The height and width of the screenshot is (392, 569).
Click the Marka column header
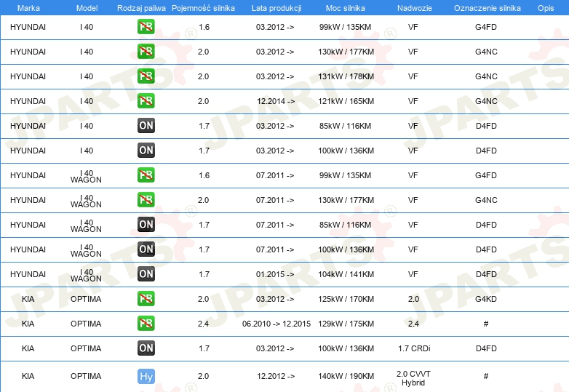coord(28,8)
